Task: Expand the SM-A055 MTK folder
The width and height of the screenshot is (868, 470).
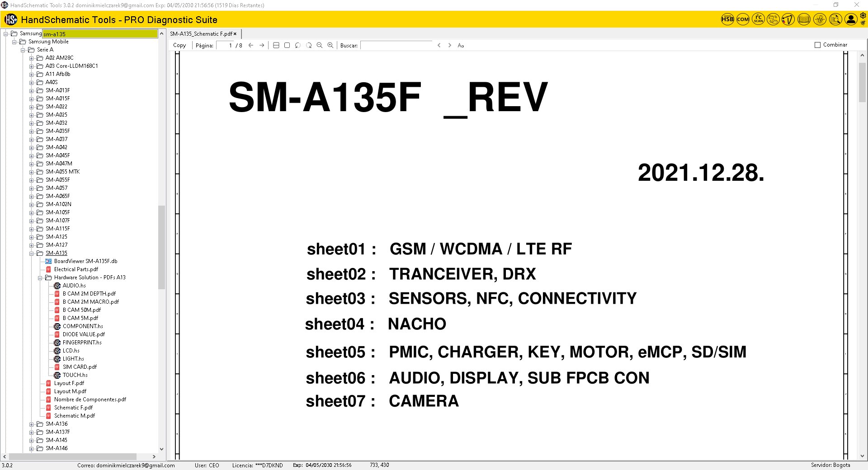Action: pyautogui.click(x=32, y=172)
